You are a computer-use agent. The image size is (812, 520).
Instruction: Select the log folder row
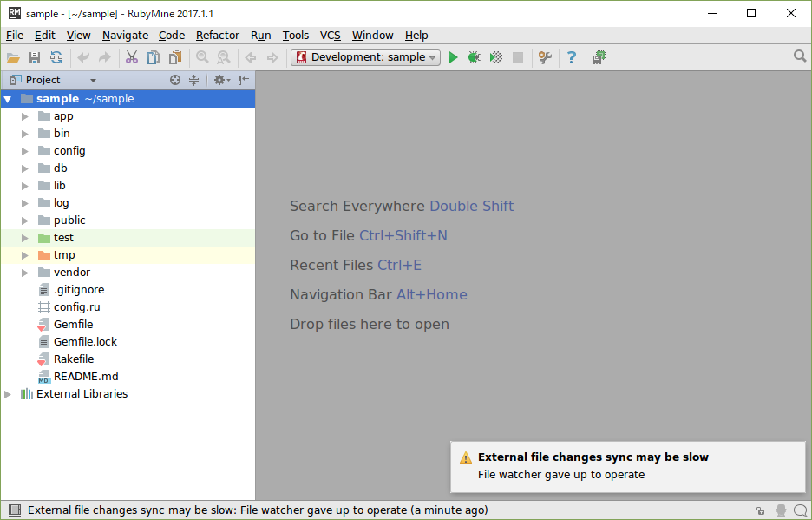pos(128,203)
